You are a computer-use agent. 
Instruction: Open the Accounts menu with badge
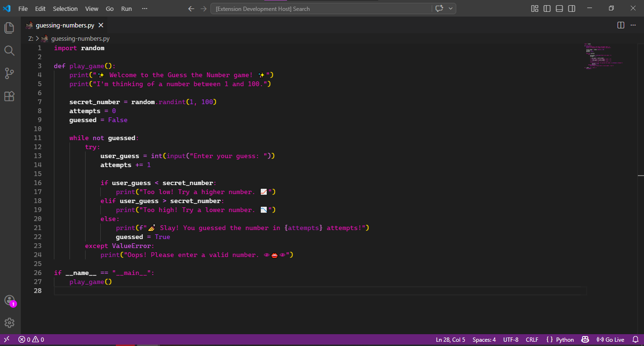(x=9, y=301)
